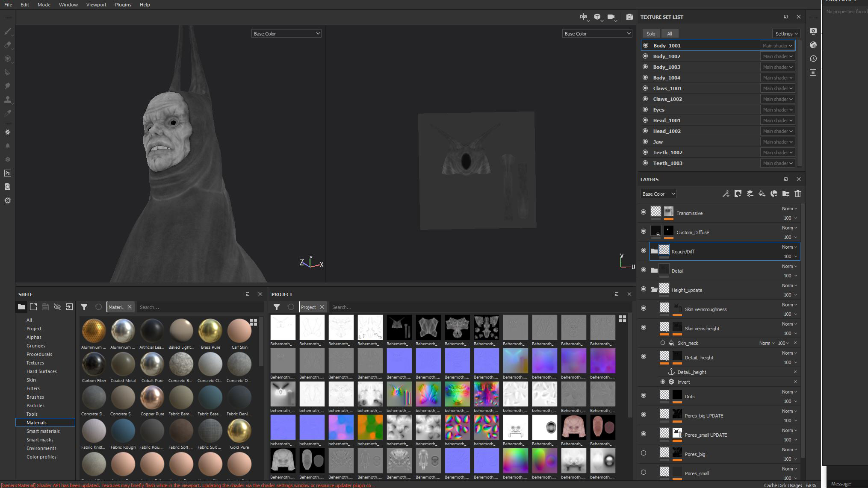Delete layer with trash icon
The image size is (868, 488).
(797, 194)
